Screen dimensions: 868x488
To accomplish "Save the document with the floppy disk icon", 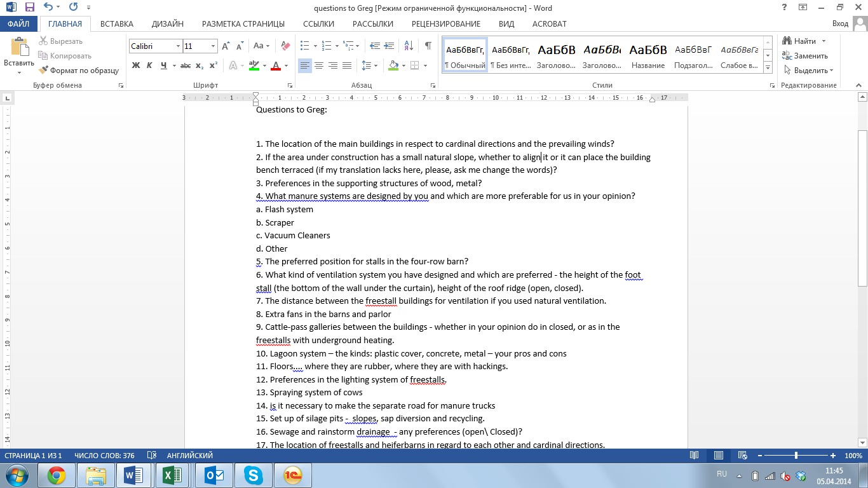I will click(30, 8).
